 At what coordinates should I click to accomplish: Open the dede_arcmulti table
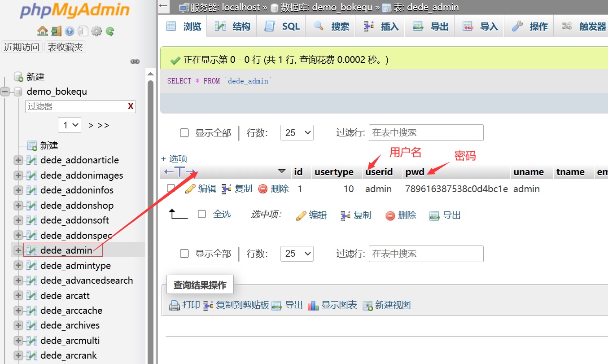pos(70,341)
